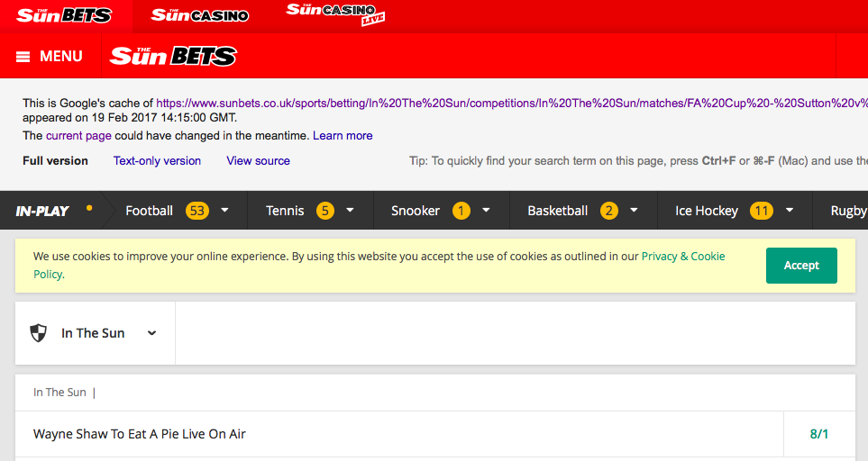Click the shield icon beside In The Sun

tap(39, 333)
